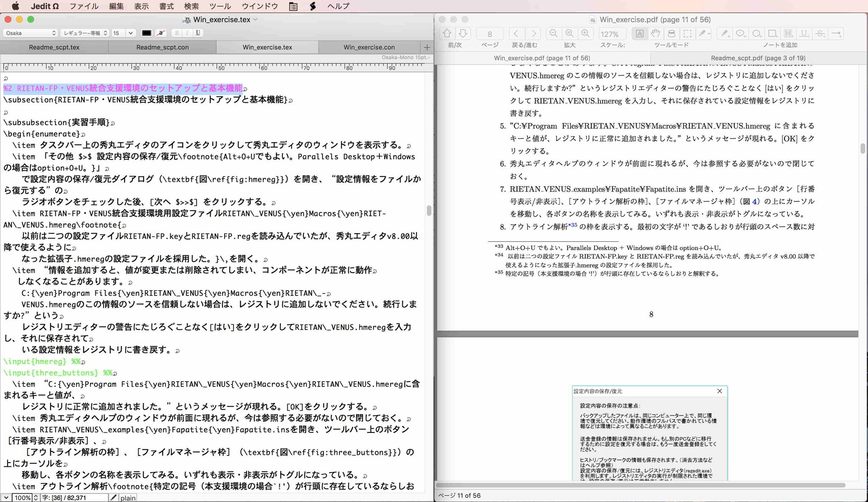Open the レギュラー−等幅 typeface dropdown
The width and height of the screenshot is (868, 502).
[x=85, y=33]
